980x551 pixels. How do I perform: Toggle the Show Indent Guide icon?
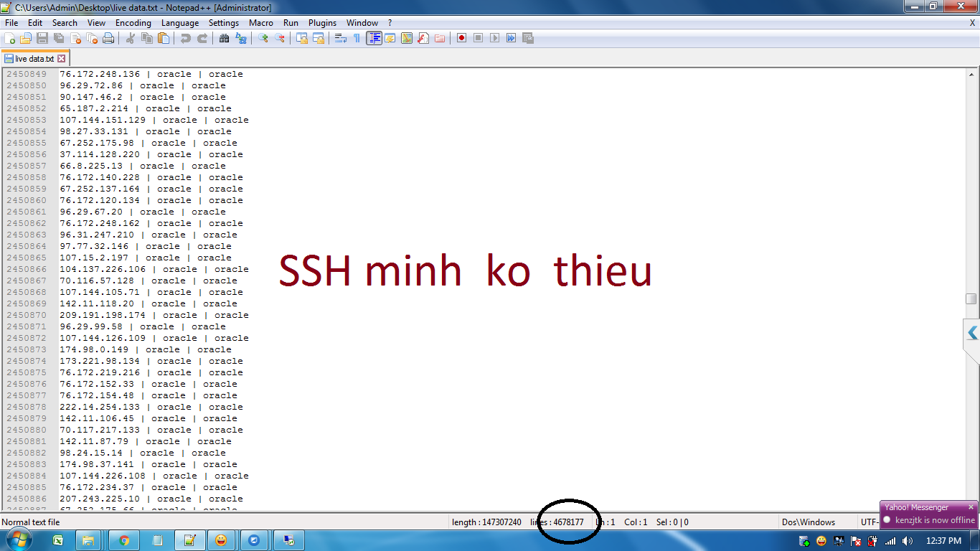coord(374,38)
